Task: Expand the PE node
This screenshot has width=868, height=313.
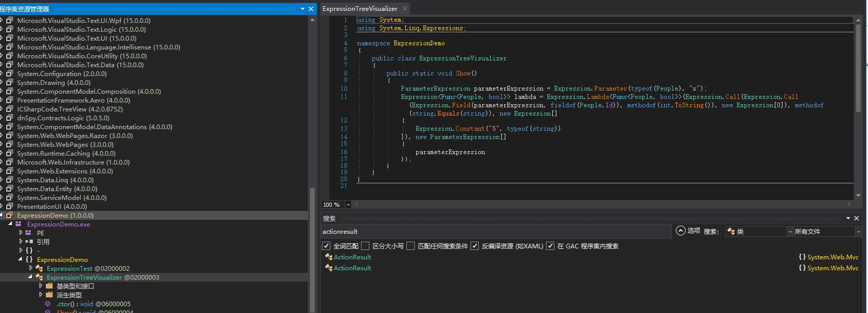Action: (x=21, y=233)
